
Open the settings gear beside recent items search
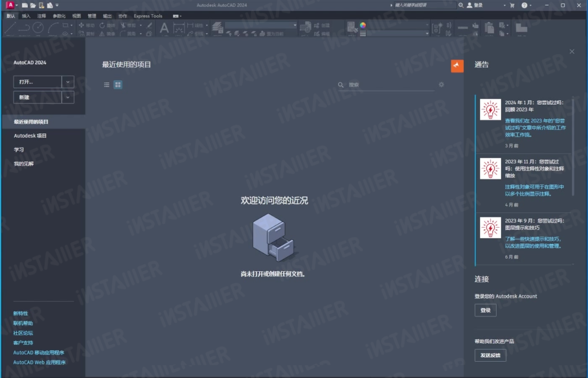coord(442,85)
